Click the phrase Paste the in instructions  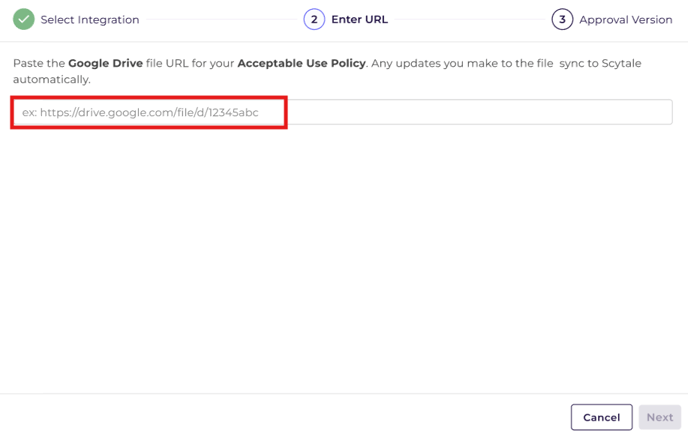39,63
